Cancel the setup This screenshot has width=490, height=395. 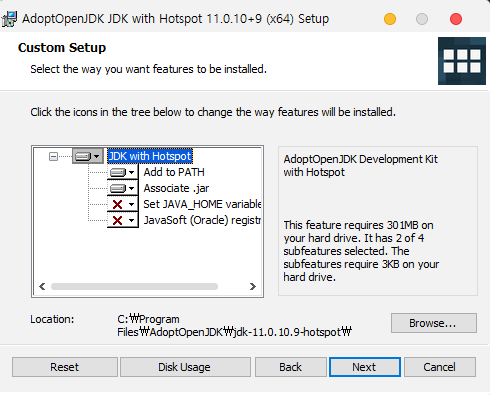440,367
